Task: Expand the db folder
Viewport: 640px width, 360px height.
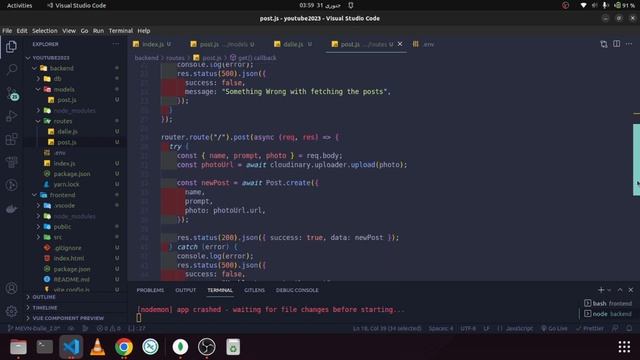Action: [x=58, y=79]
